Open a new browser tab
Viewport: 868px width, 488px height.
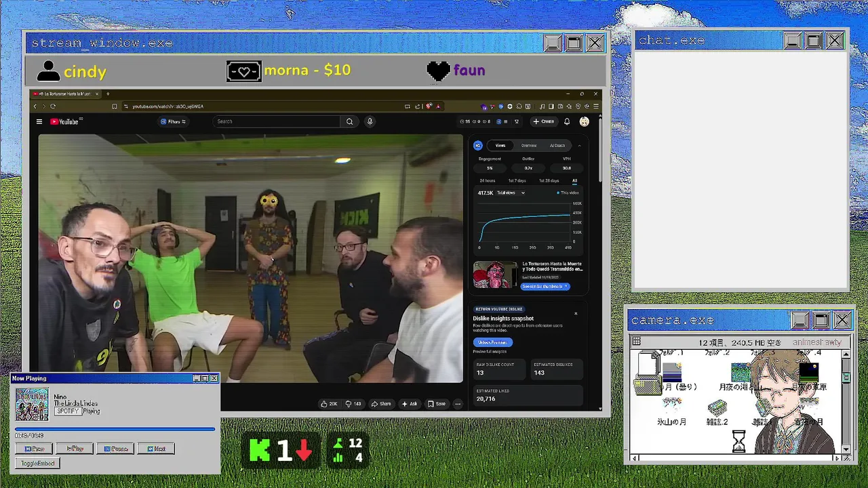[x=108, y=94]
